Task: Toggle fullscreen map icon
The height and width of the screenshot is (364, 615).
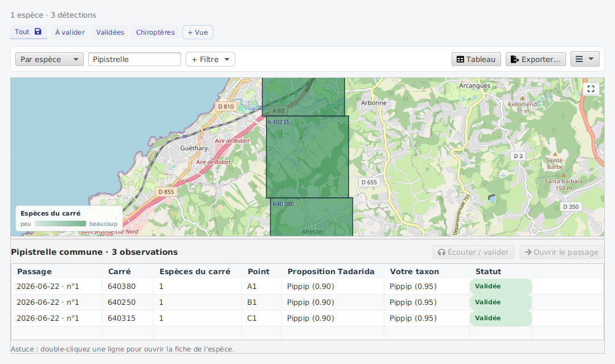Action: pos(591,89)
